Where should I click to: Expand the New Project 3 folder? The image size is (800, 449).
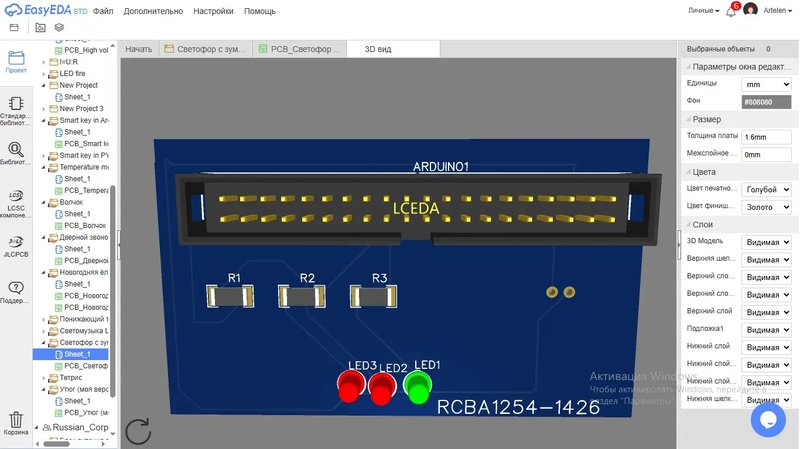(44, 109)
